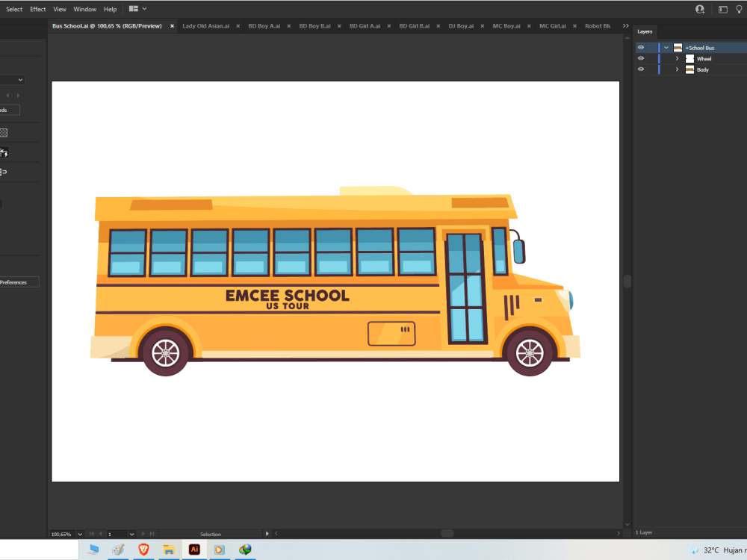Open the Effect menu
This screenshot has height=560, width=747.
pos(37,9)
